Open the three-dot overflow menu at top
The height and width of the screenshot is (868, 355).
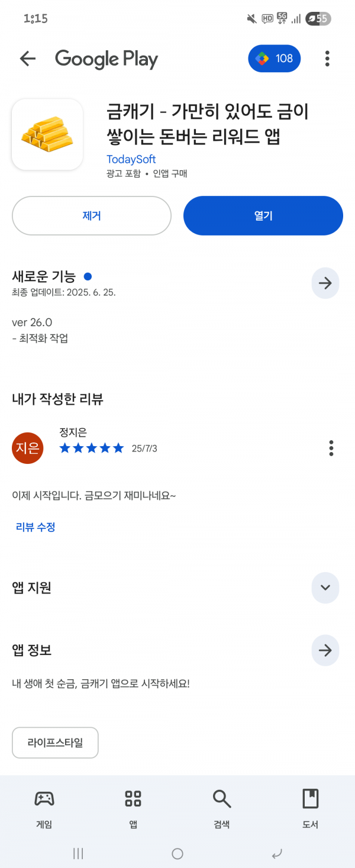[327, 59]
